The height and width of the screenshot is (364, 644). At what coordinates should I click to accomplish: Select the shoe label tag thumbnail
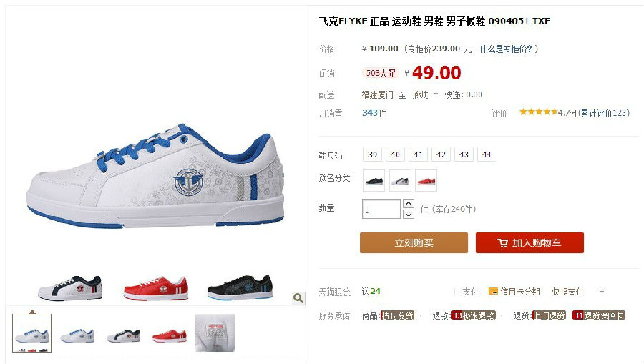pyautogui.click(x=215, y=333)
